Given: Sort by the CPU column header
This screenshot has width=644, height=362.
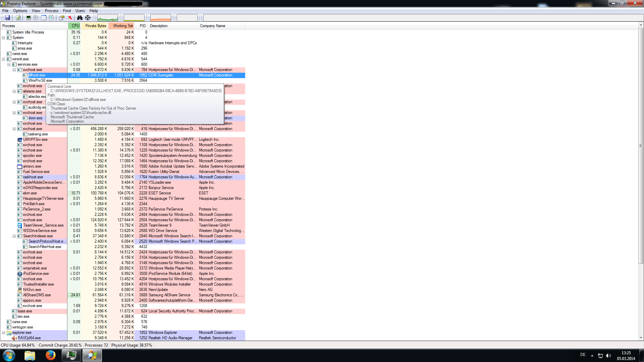Looking at the screenshot, I should coord(74,26).
